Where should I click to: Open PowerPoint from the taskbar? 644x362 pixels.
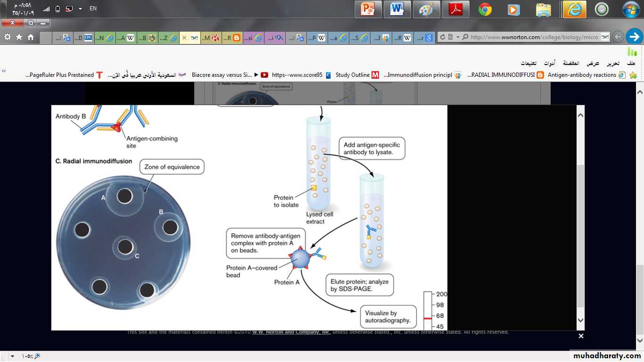pyautogui.click(x=368, y=9)
